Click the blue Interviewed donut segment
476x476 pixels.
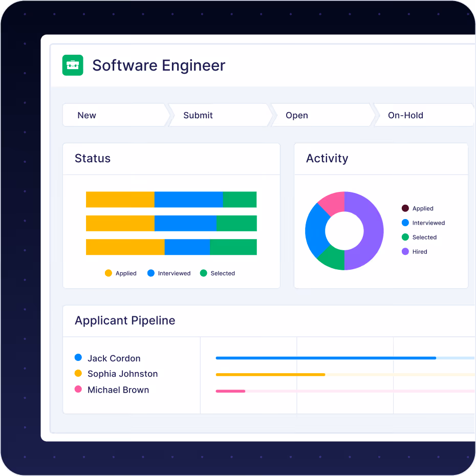[316, 231]
